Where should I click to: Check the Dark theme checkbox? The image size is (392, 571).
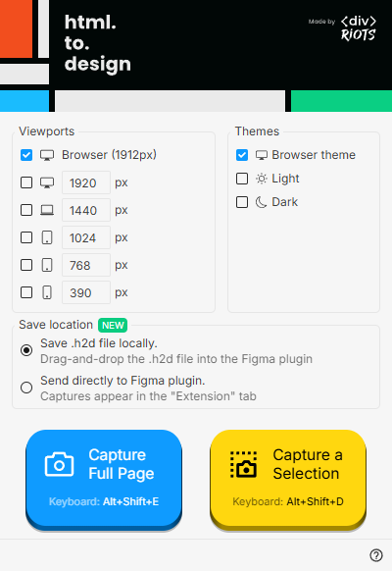tap(242, 202)
